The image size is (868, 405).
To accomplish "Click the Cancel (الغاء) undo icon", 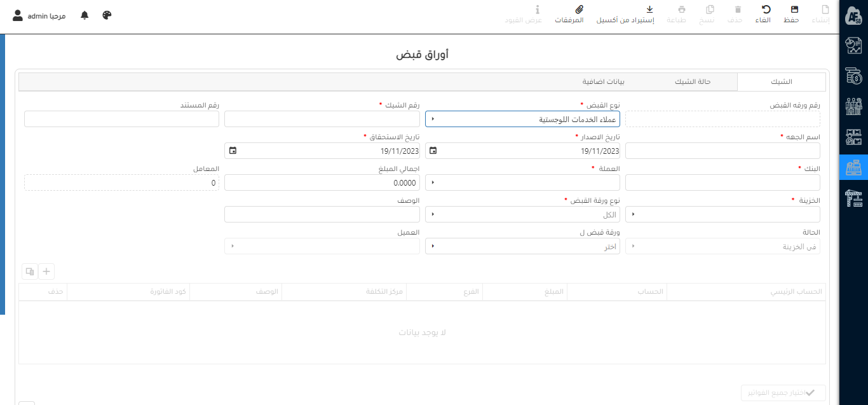I will pos(766,13).
